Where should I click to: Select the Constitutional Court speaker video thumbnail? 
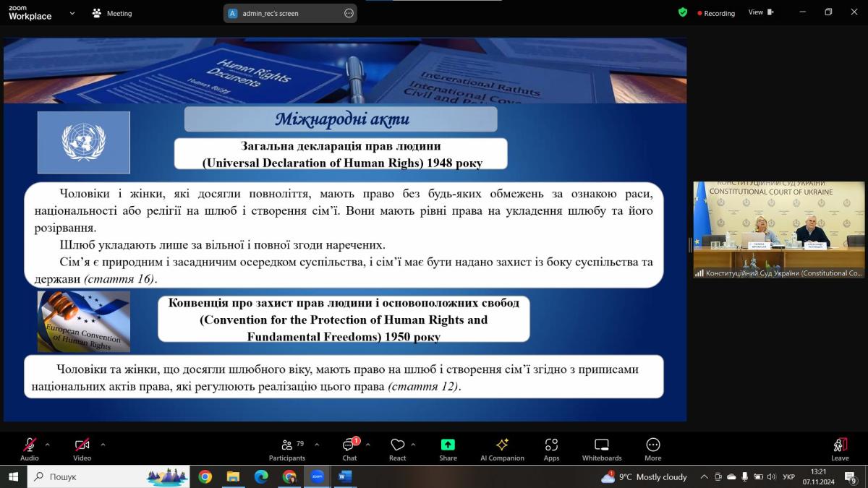779,230
